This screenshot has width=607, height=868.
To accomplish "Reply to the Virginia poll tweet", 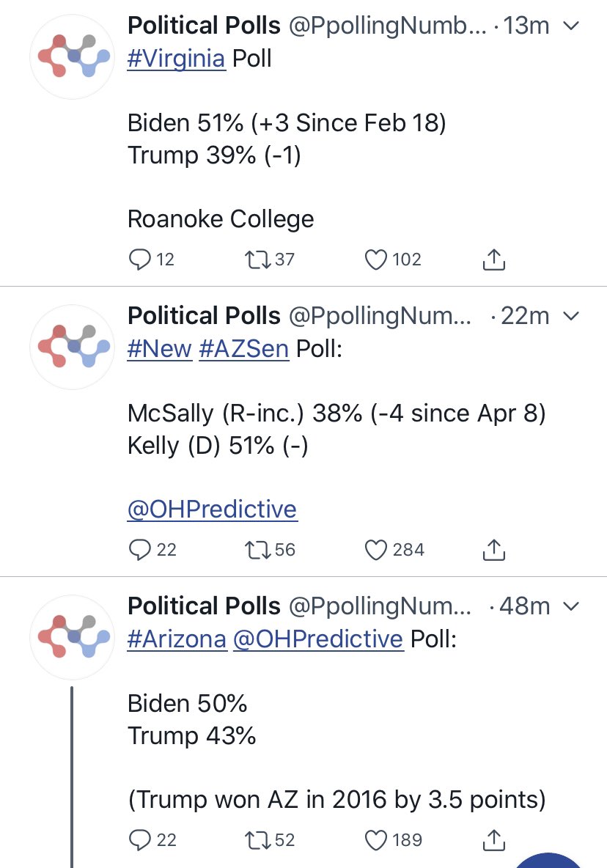I will (x=139, y=259).
